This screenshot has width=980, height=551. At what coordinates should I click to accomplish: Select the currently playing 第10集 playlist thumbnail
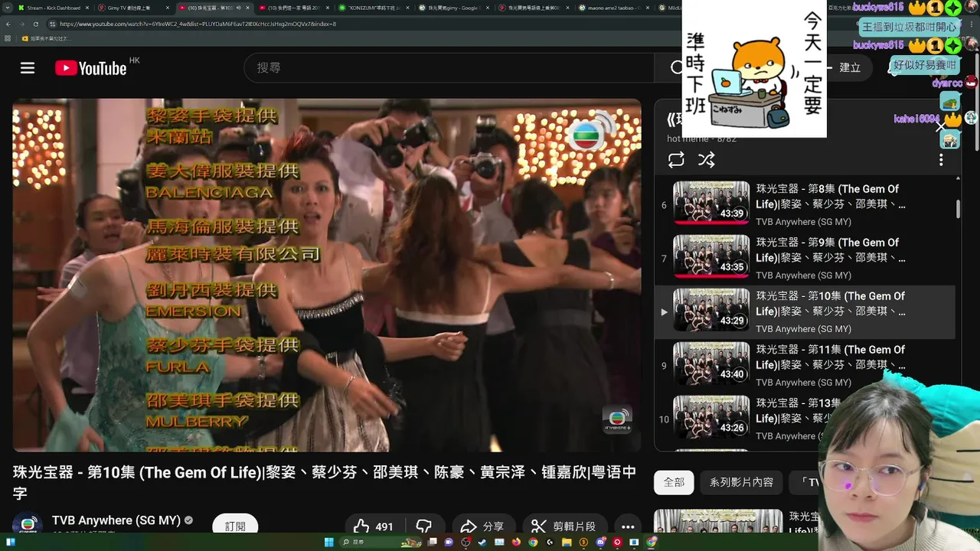click(x=711, y=310)
